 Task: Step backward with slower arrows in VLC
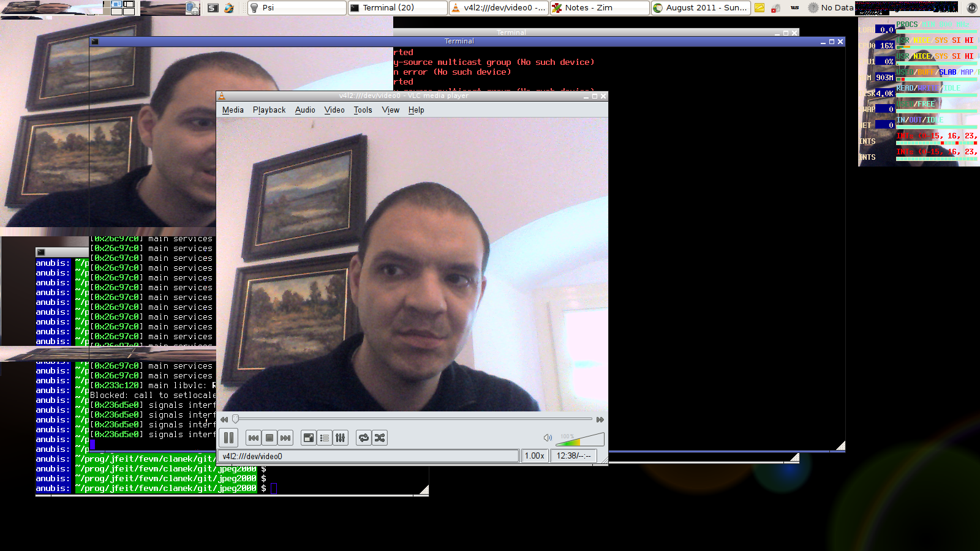(x=224, y=419)
